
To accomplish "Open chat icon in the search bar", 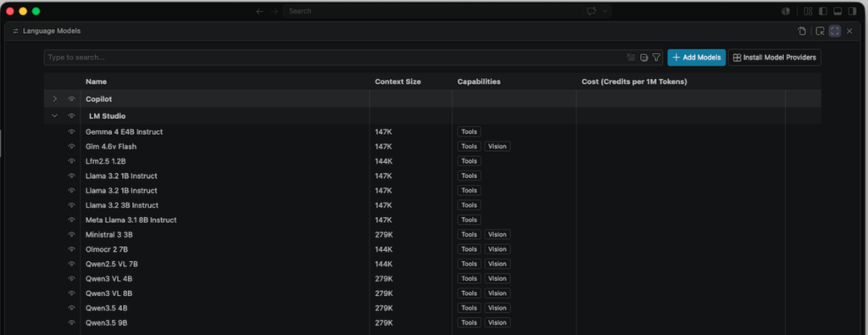I will click(592, 11).
